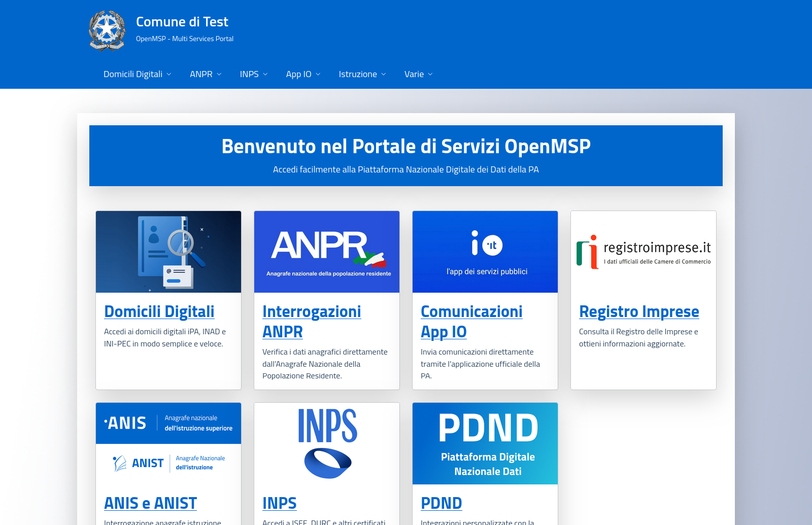Open the Istruzione dropdown chevron
Viewport: 812px width, 525px height.
pyautogui.click(x=362, y=74)
